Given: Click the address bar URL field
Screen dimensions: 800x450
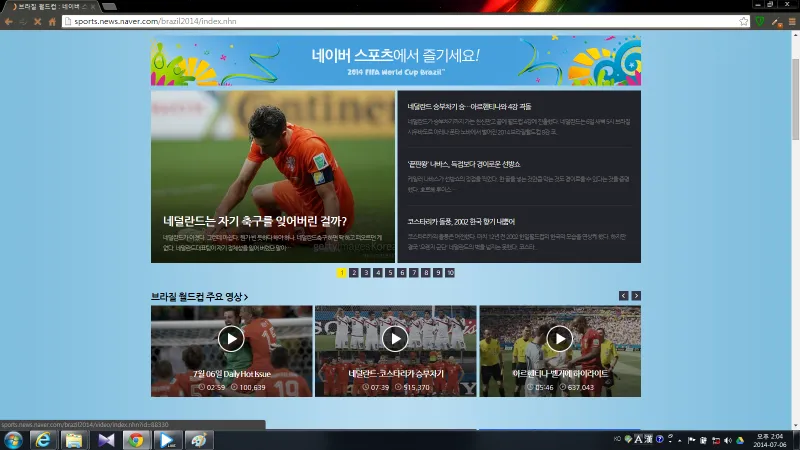Looking at the screenshot, I should tap(406, 21).
